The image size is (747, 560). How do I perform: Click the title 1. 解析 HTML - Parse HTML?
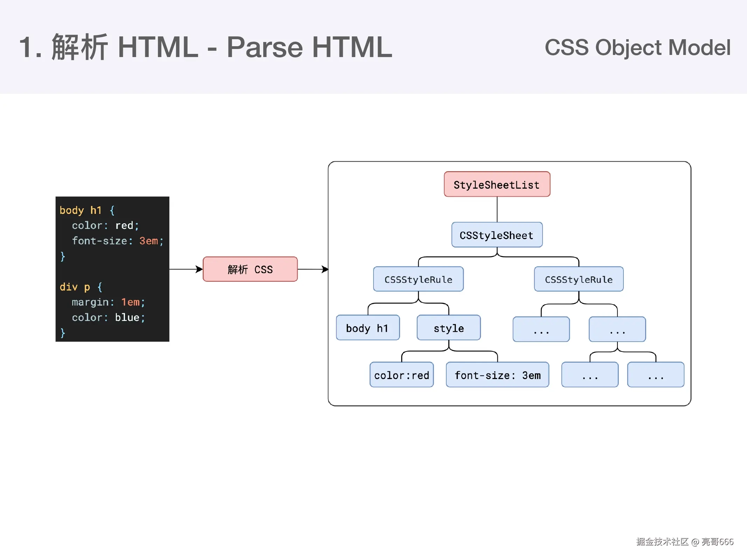(x=206, y=47)
